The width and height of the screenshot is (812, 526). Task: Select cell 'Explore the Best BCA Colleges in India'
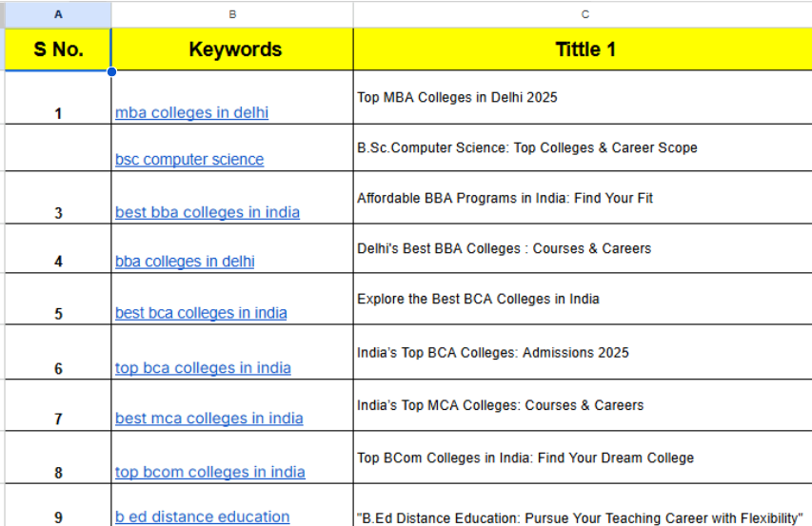583,299
